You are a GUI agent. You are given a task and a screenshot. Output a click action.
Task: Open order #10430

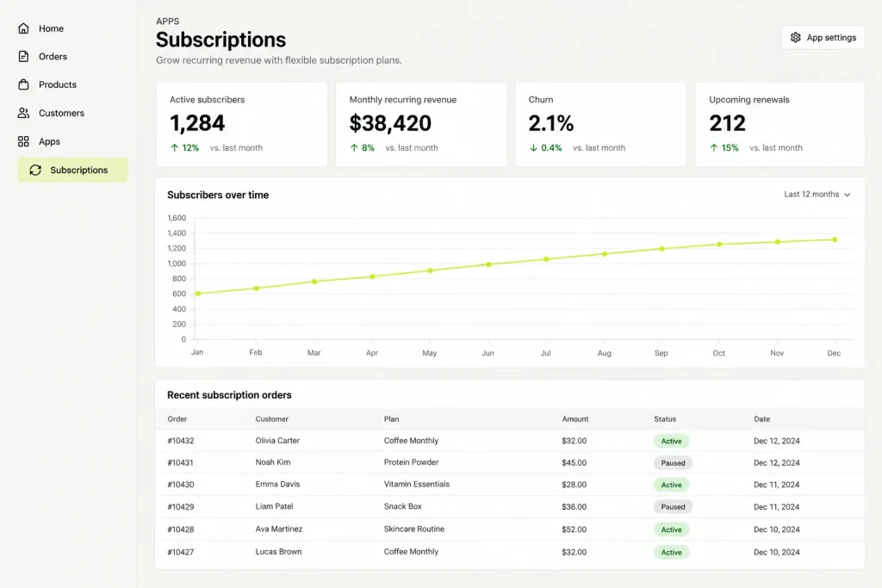tap(181, 485)
